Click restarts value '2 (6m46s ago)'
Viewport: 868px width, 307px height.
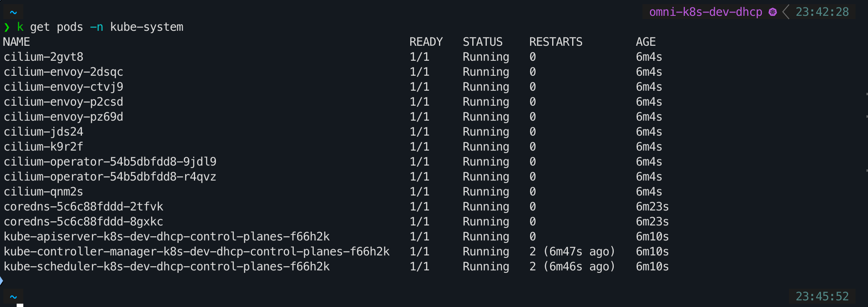(572, 267)
